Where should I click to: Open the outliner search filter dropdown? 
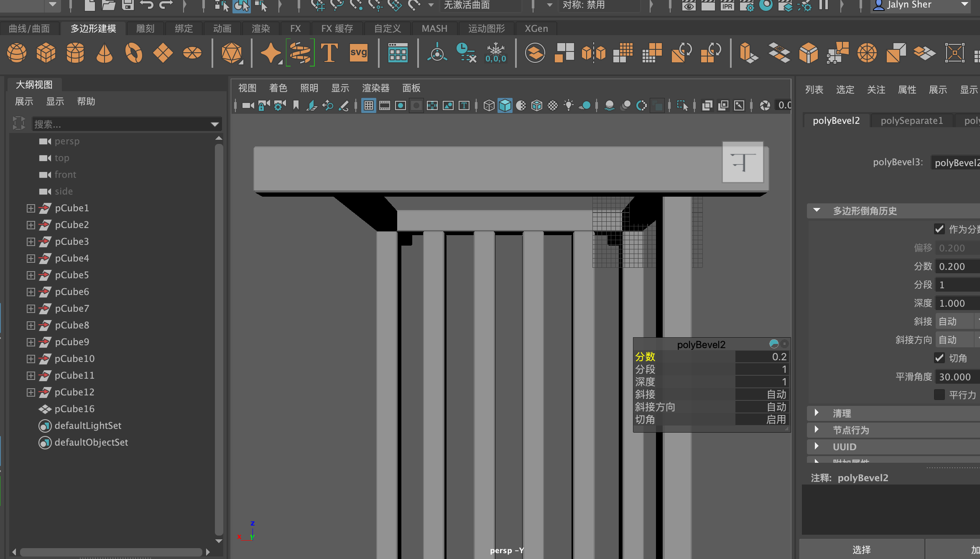(x=215, y=124)
